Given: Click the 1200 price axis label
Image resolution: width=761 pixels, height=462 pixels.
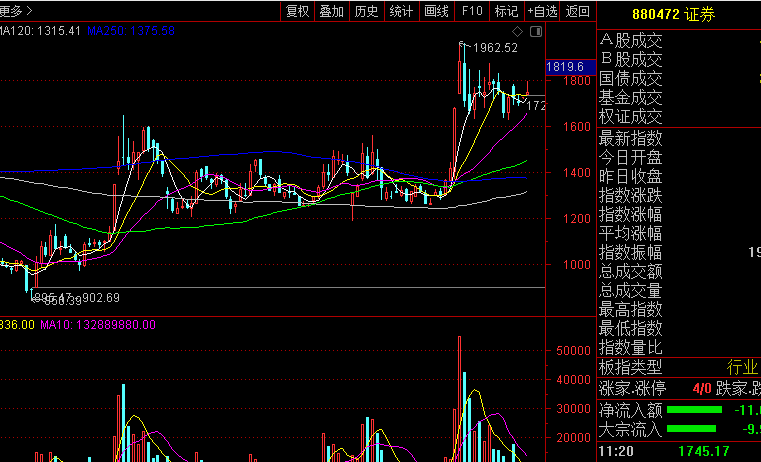Looking at the screenshot, I should [x=577, y=218].
